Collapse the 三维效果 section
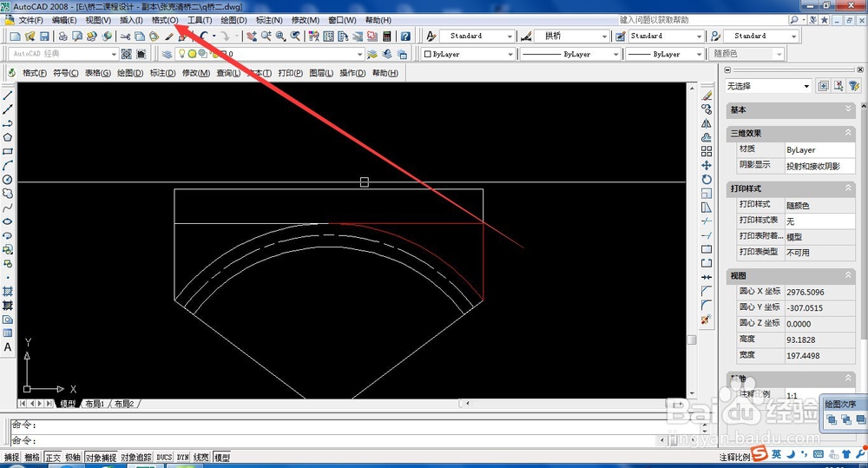Screen dimensions: 868x468 tap(847, 133)
